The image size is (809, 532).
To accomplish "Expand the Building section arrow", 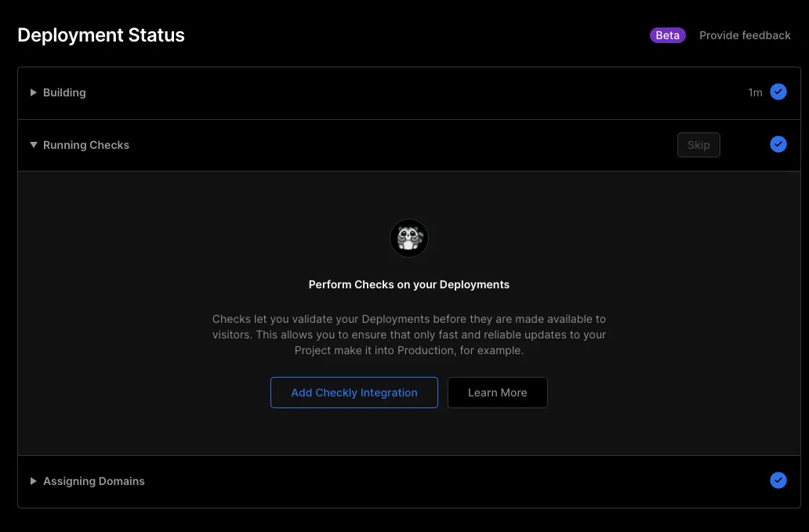I will (34, 92).
